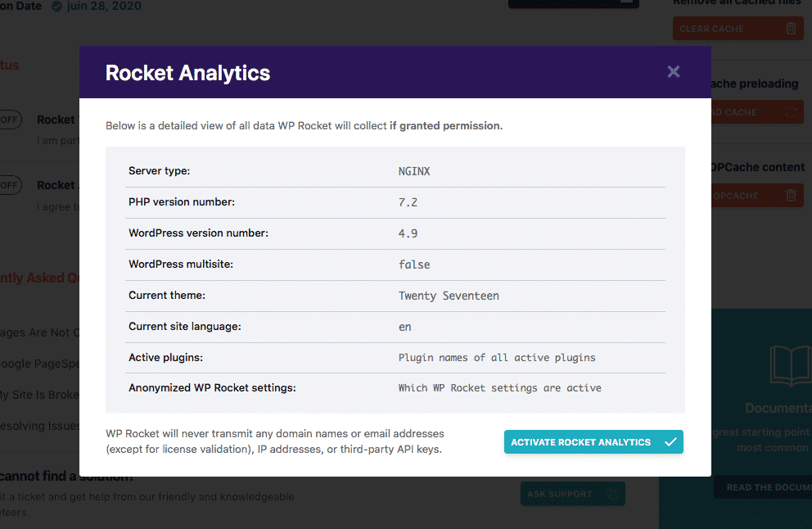Click trash icon on Clear Cache button

tap(791, 29)
